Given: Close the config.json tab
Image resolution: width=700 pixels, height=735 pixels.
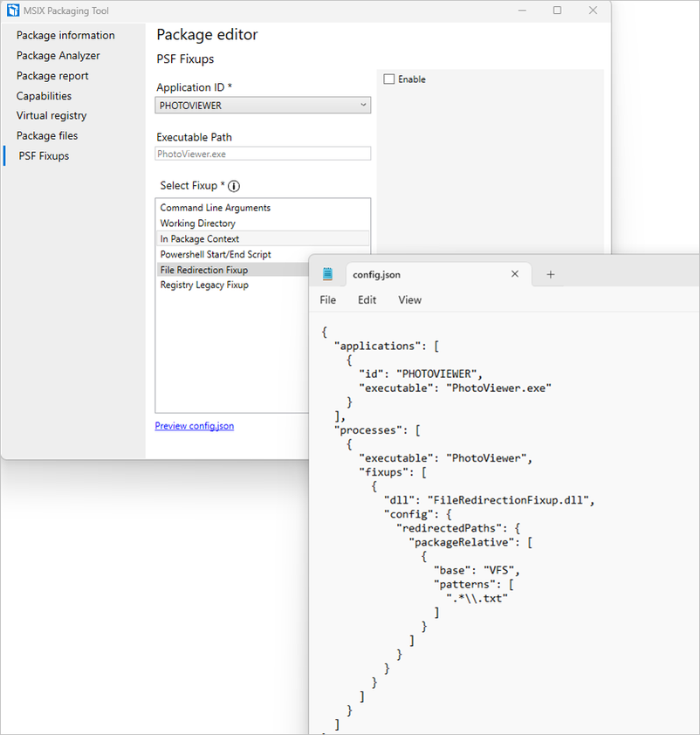Looking at the screenshot, I should [x=514, y=274].
